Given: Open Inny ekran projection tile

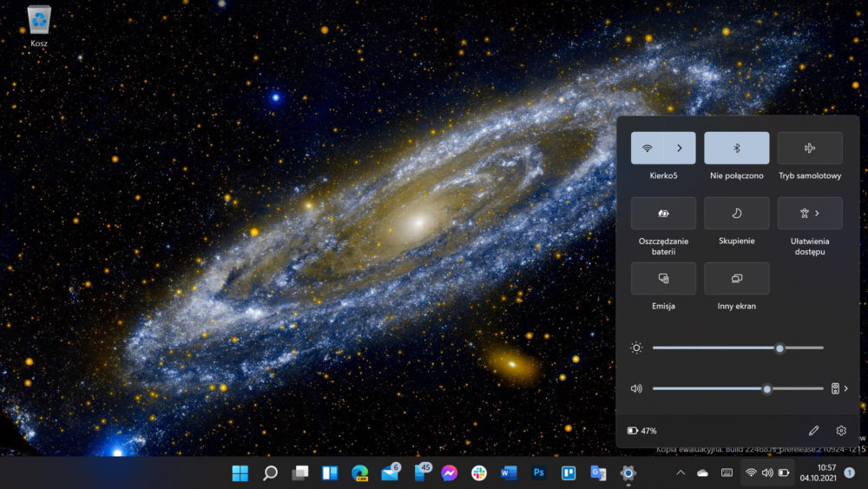Looking at the screenshot, I should 736,279.
